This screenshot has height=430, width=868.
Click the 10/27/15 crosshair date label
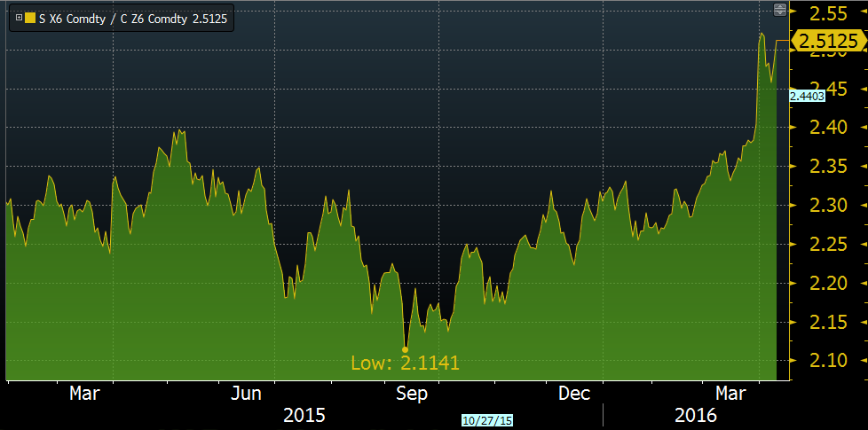point(481,420)
